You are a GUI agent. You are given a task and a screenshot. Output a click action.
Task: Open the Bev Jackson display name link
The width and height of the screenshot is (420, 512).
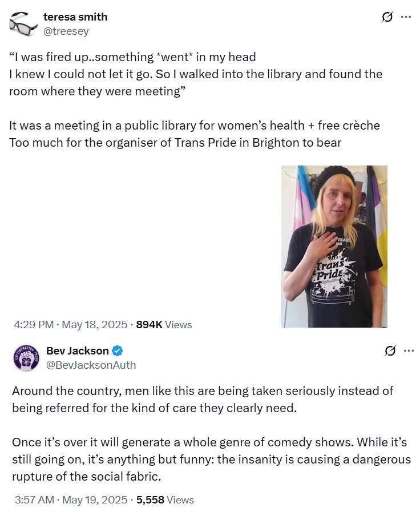click(x=77, y=350)
